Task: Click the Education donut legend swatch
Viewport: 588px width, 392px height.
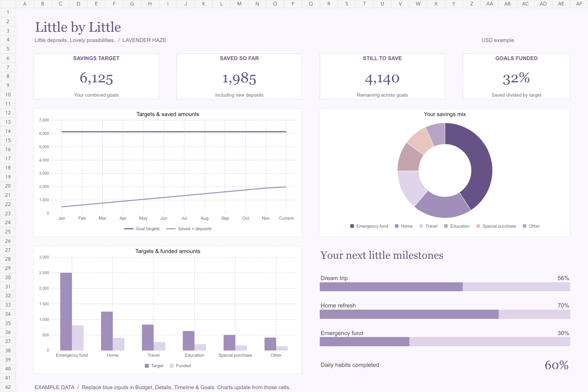Action: click(446, 226)
